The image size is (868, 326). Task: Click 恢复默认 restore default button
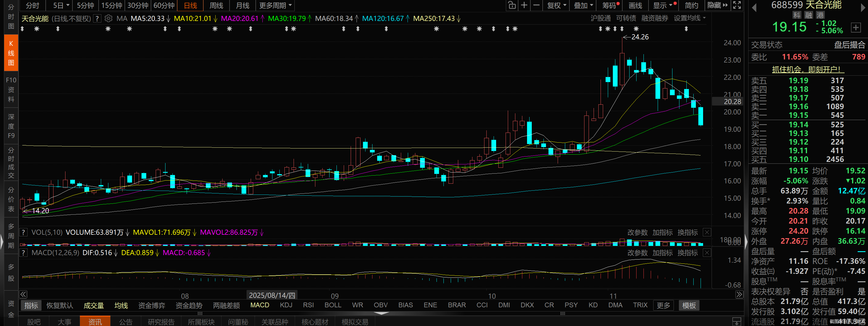[60, 305]
